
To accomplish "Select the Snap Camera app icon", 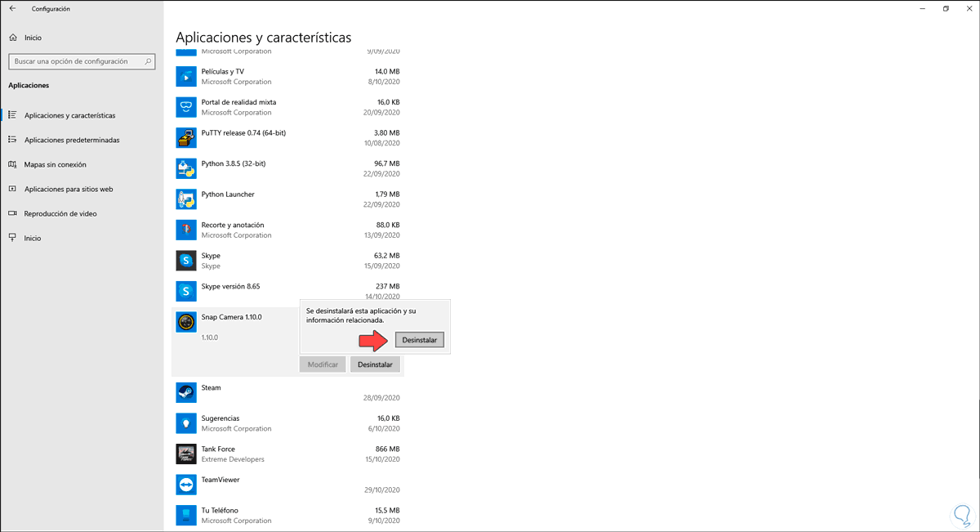I will pyautogui.click(x=185, y=321).
